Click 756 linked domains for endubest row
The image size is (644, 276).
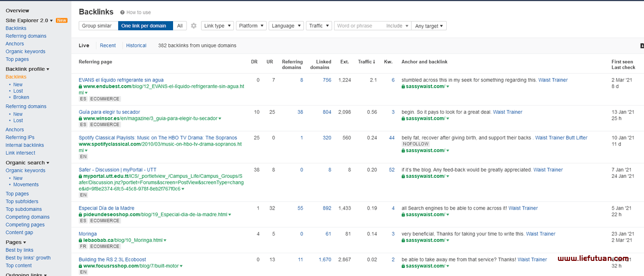click(x=327, y=80)
